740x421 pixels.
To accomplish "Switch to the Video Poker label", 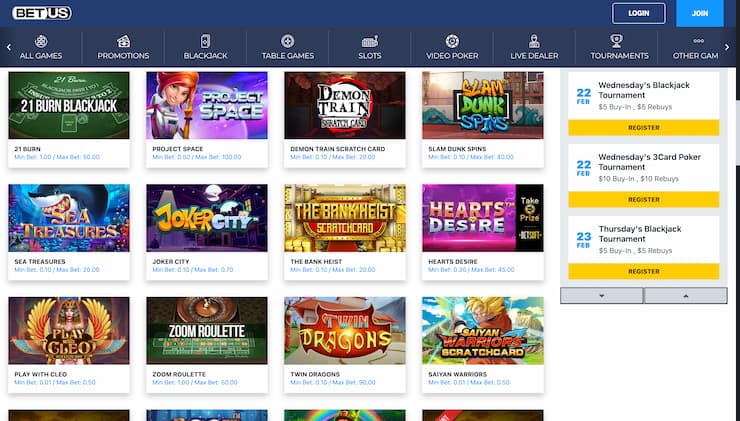I will [x=452, y=56].
